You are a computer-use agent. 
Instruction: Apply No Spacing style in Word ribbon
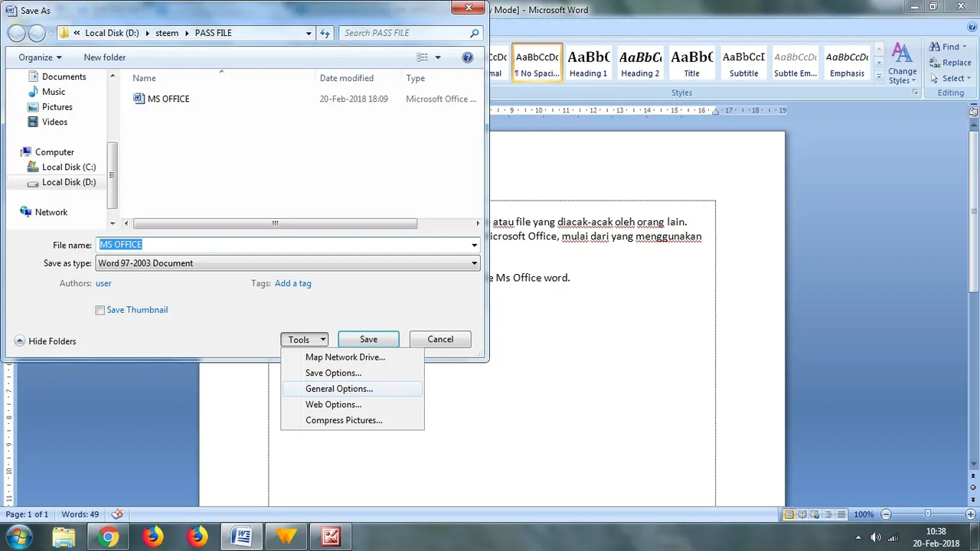click(537, 62)
